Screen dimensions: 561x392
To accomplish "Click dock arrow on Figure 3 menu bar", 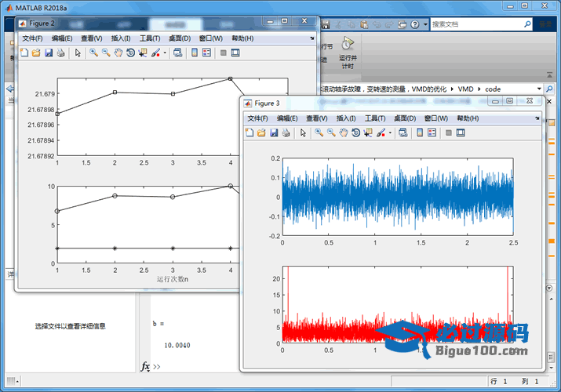I will pyautogui.click(x=537, y=118).
